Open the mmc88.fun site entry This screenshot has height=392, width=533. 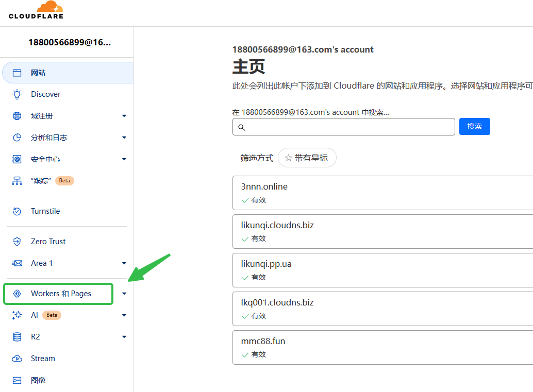tap(263, 341)
